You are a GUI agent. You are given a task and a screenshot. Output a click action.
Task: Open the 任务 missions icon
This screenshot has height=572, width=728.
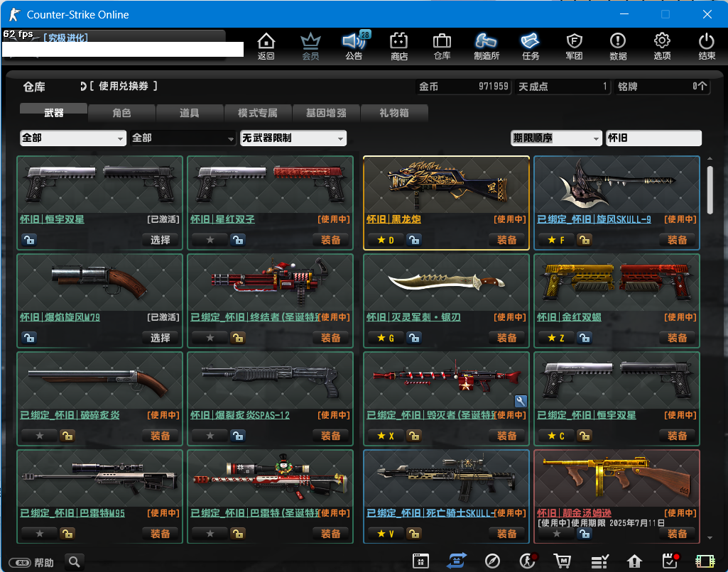pos(531,46)
